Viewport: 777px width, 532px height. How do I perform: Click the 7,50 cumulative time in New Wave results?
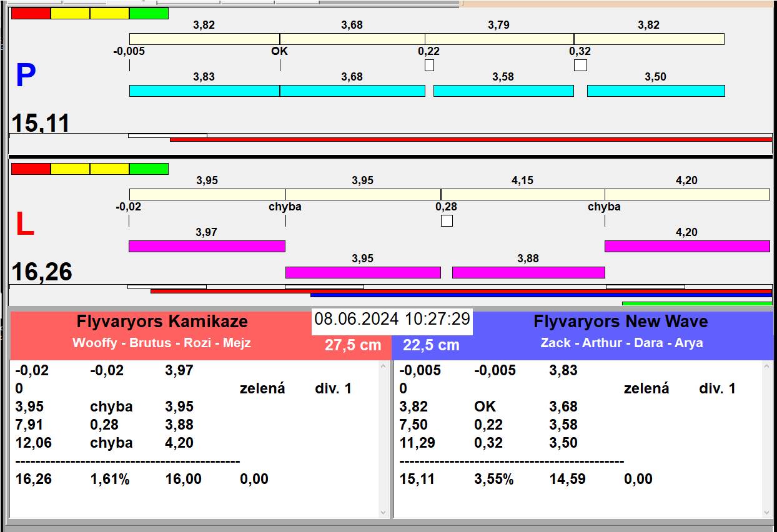pos(413,425)
